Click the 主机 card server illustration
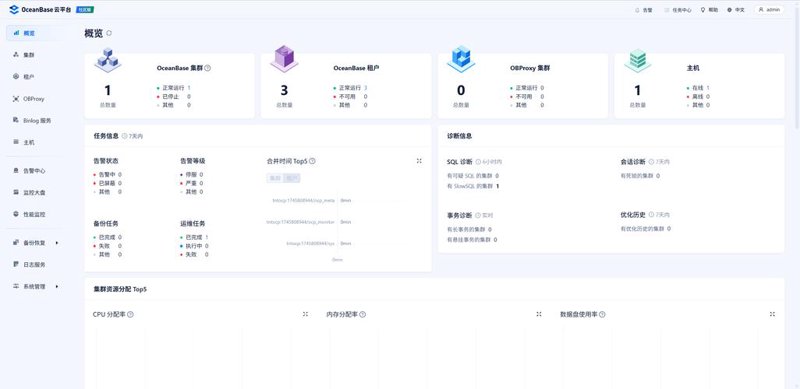The height and width of the screenshot is (389, 800). 637,60
